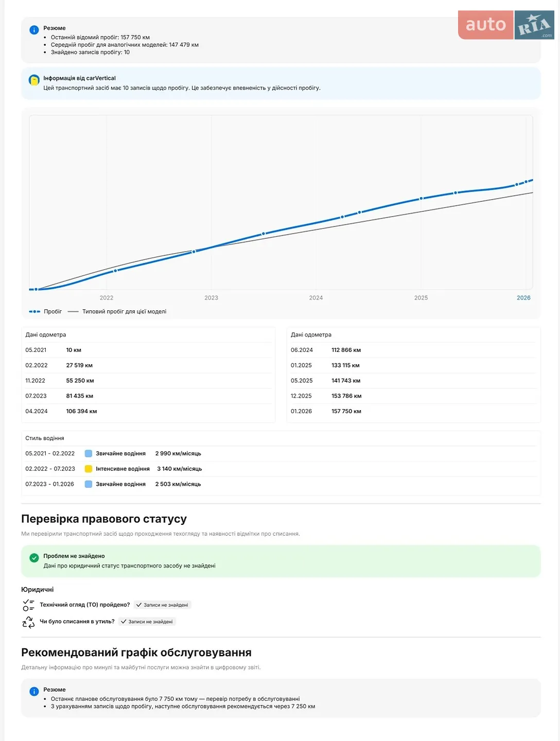The image size is (560, 741).
Task: Select the odometer value 10 км
Action: tap(74, 350)
